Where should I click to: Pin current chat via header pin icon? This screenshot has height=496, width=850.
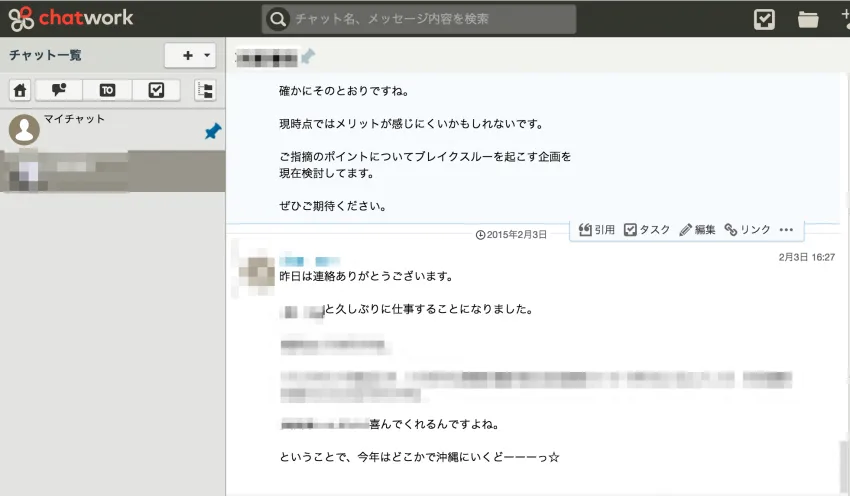[307, 56]
